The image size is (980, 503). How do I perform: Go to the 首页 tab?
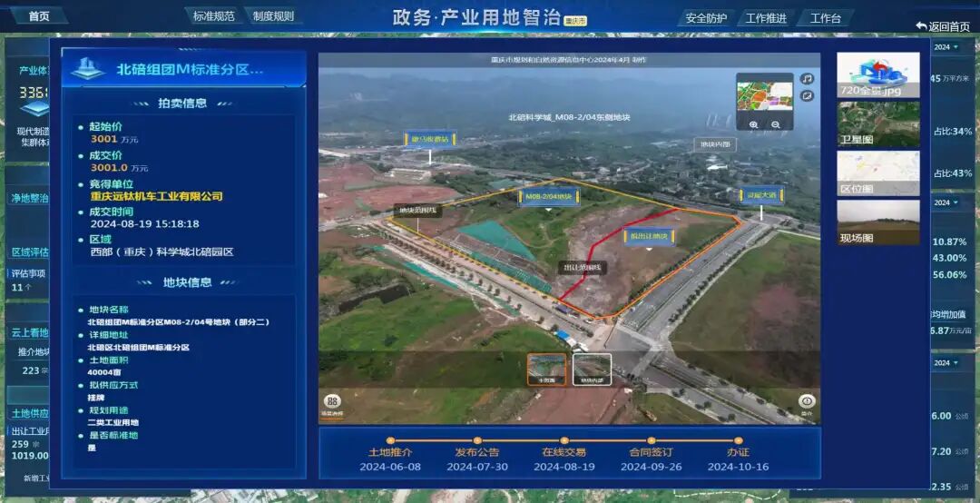point(39,16)
